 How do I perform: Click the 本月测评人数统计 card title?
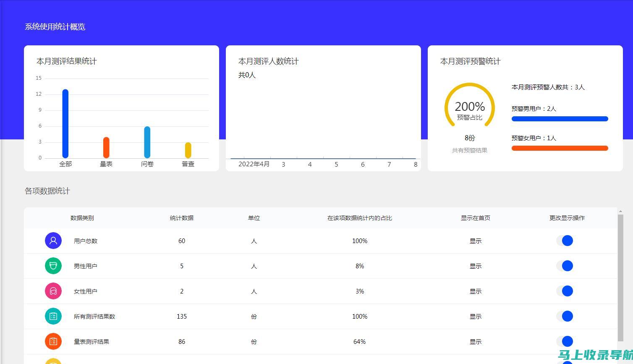tap(269, 61)
